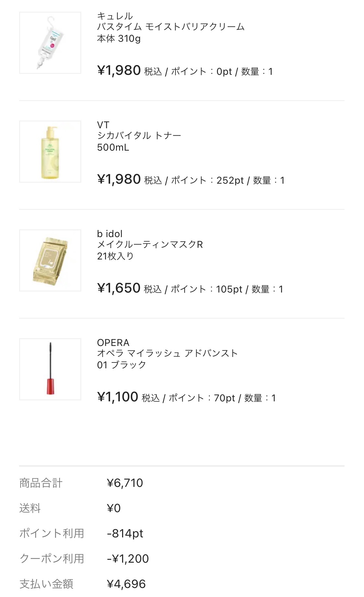Click the ¥1,650 price of the mask
364x597 pixels.
(119, 288)
